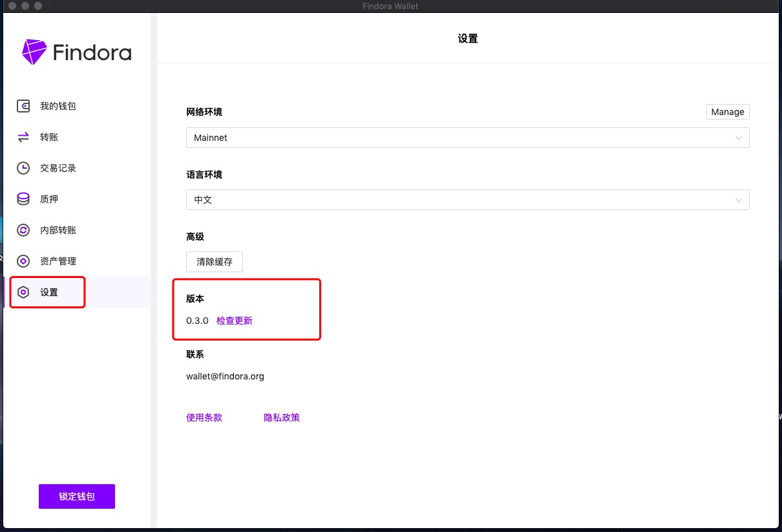
Task: Click the Findora logo icon
Action: [x=34, y=52]
